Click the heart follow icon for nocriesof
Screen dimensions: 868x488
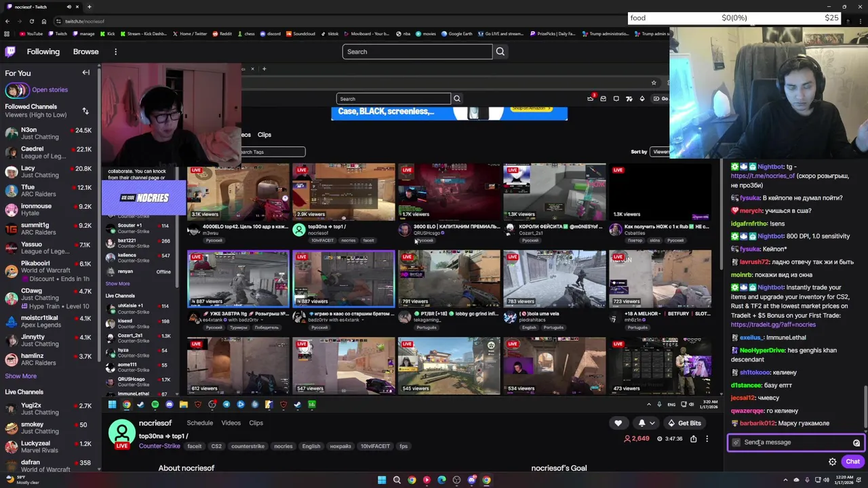click(x=618, y=423)
